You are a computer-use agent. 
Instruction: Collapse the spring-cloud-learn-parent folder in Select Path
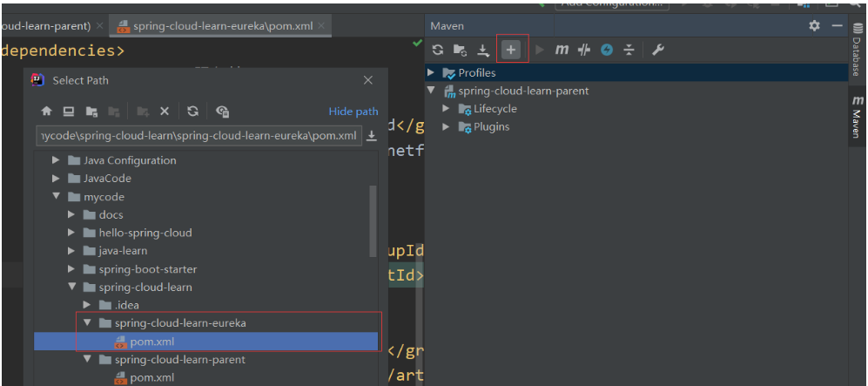click(87, 359)
